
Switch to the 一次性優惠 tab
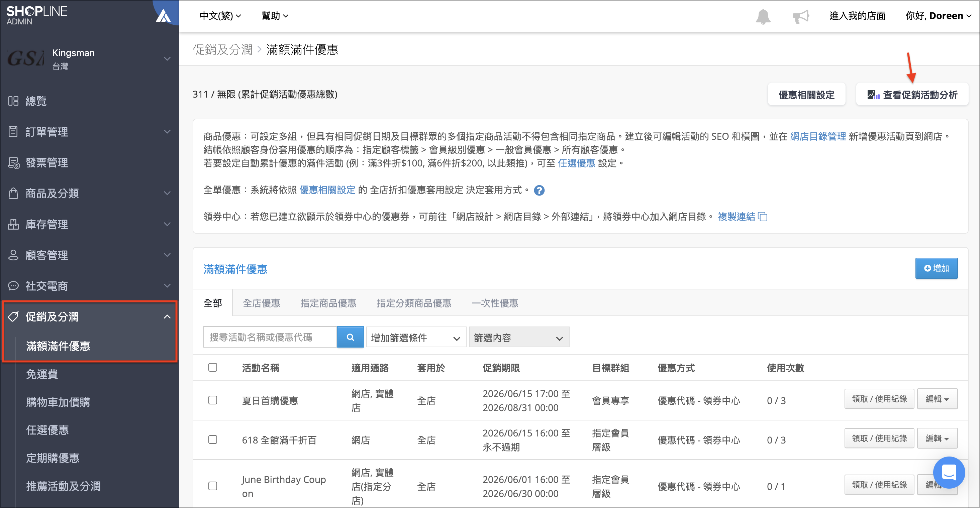[x=495, y=303]
